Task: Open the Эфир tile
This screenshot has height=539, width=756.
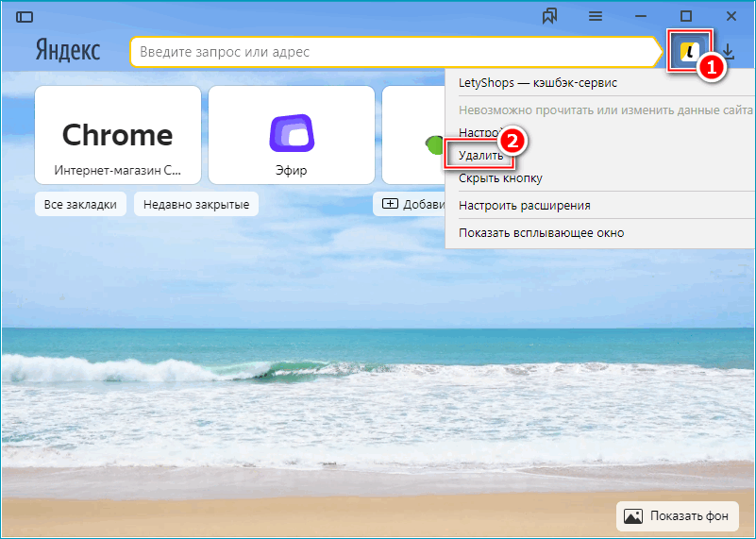Action: point(290,135)
